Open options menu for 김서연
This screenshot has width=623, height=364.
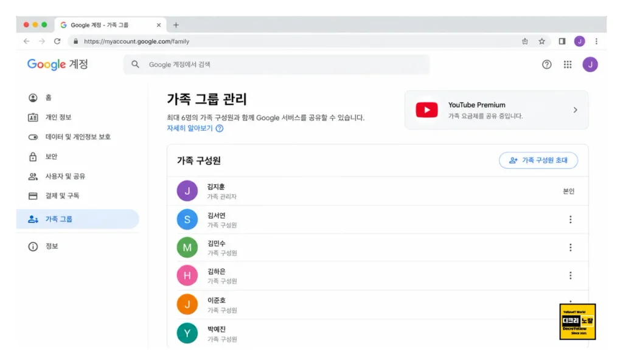coord(571,219)
